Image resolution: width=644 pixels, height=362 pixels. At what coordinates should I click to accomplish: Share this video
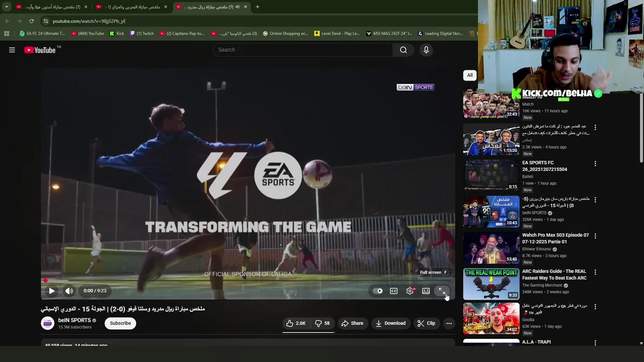coord(352,323)
